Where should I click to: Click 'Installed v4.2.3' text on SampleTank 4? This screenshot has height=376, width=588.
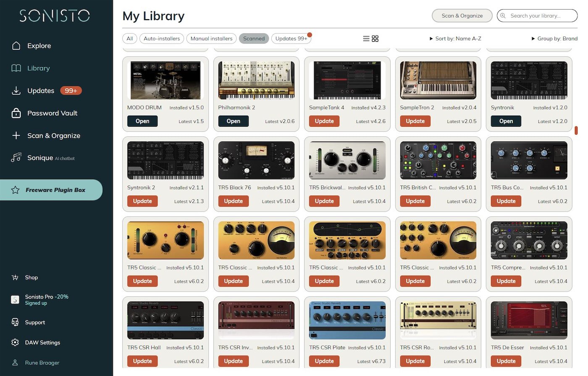pos(368,107)
